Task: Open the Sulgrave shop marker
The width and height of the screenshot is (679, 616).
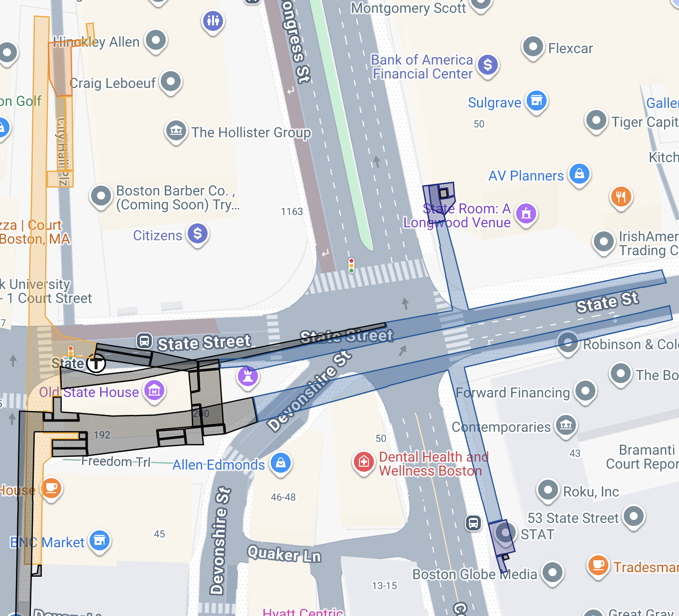Action: 537,101
